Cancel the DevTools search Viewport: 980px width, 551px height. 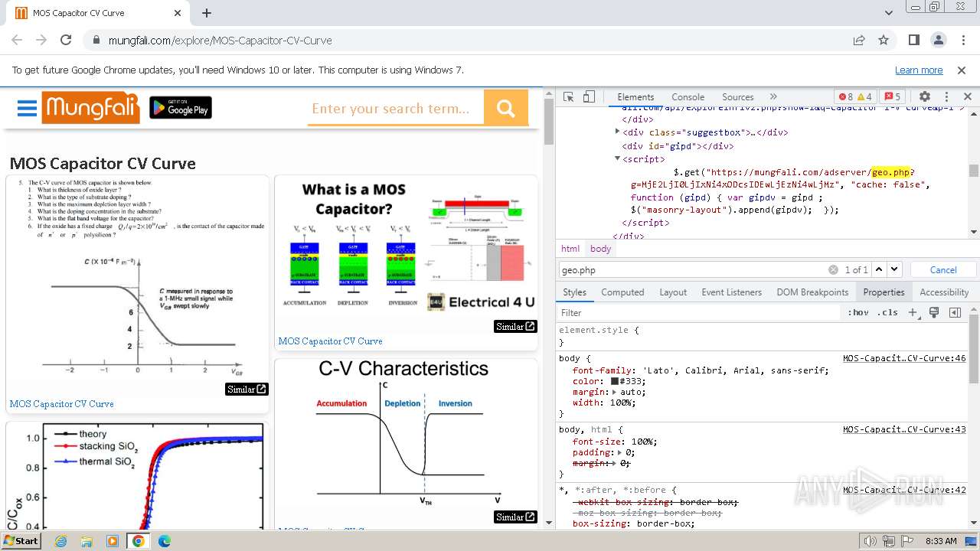(943, 269)
